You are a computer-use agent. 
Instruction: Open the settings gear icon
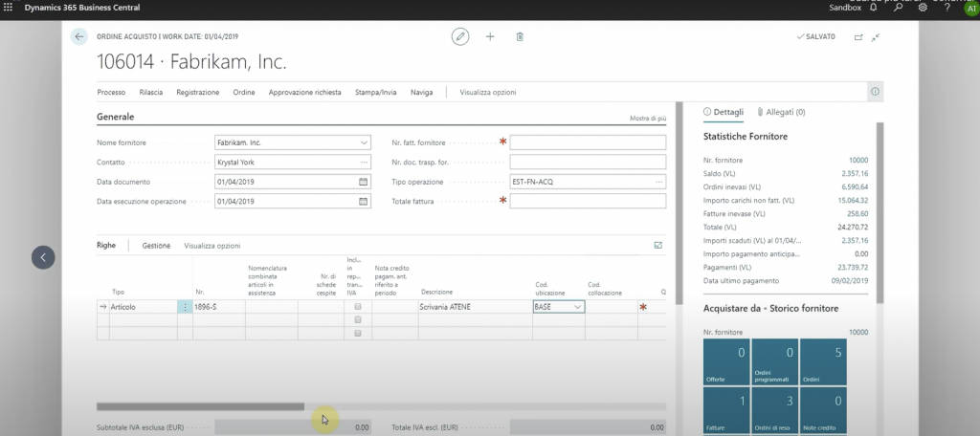point(924,8)
